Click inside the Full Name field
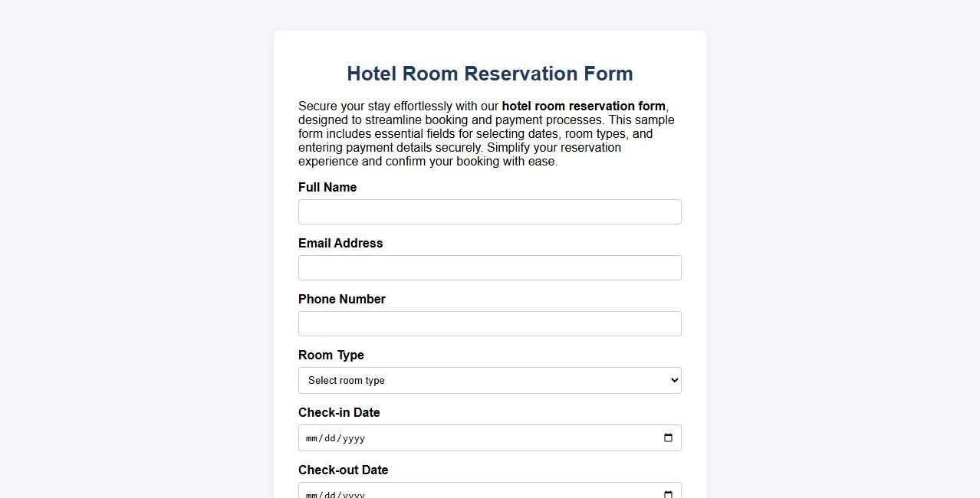980x498 pixels. [x=490, y=211]
